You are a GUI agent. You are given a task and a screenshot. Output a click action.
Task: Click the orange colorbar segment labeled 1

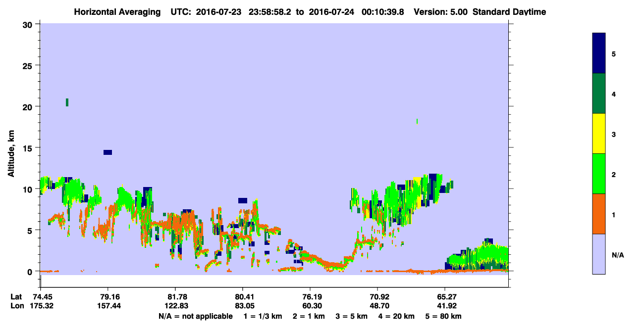point(599,214)
